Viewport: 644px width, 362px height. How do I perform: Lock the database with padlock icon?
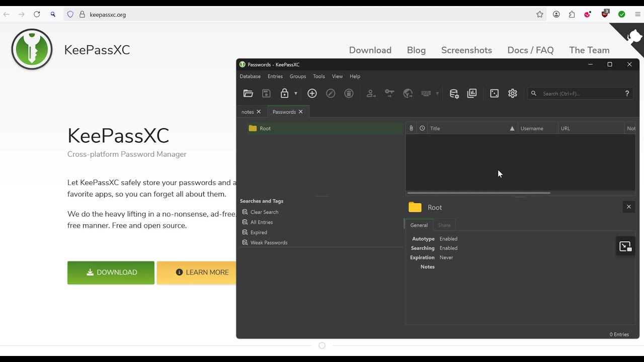284,94
